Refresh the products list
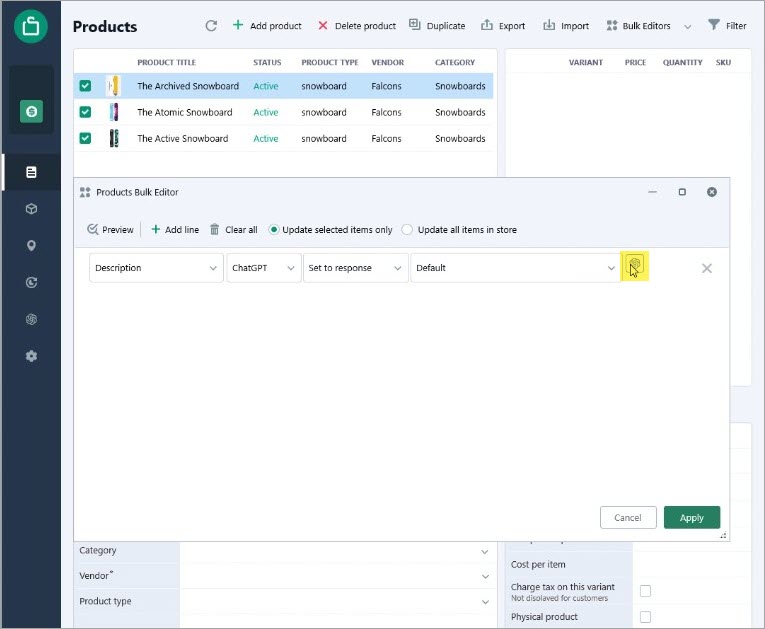Image resolution: width=765 pixels, height=629 pixels. pyautogui.click(x=211, y=26)
